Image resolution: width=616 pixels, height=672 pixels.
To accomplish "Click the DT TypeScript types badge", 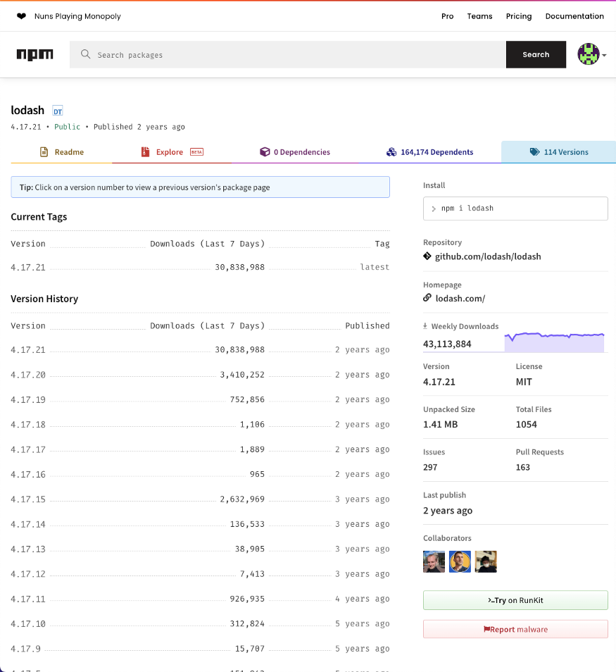I will coord(58,111).
